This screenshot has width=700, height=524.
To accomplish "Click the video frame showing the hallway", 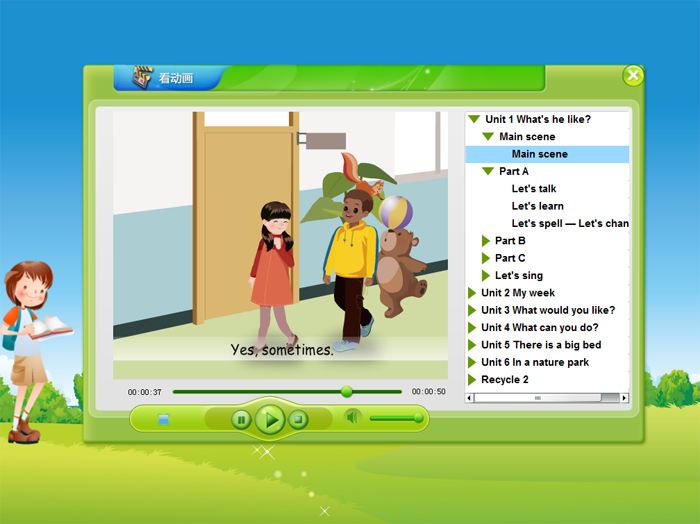I will coord(280,245).
